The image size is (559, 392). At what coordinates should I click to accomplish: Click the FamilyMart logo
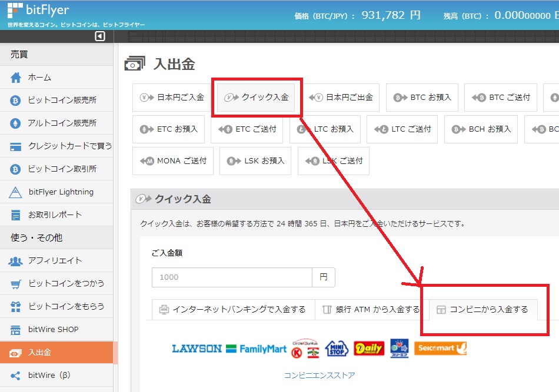click(x=256, y=348)
